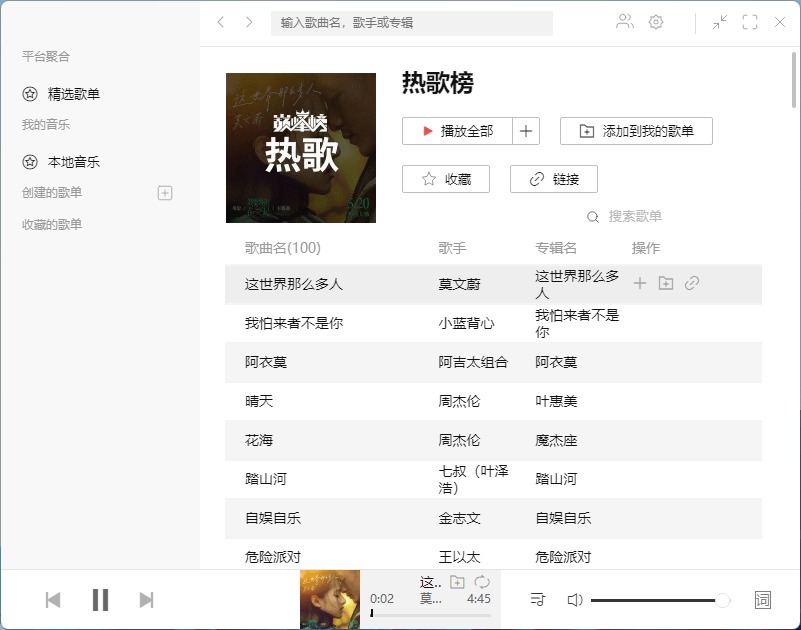Toggle favorite with the 收藏 star
The height and width of the screenshot is (630, 801).
[x=446, y=179]
